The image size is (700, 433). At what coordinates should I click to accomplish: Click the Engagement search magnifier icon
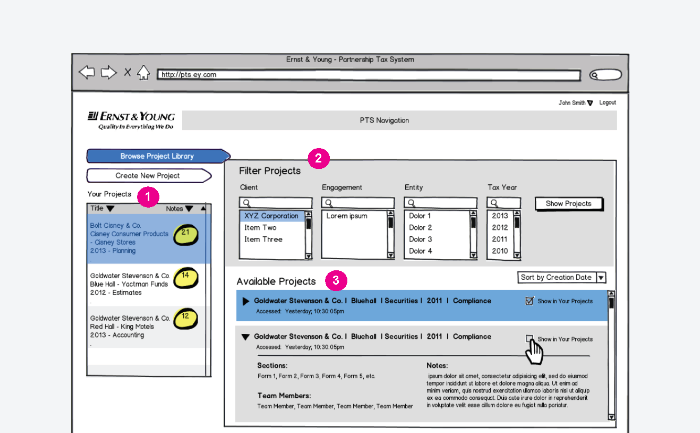pos(329,203)
